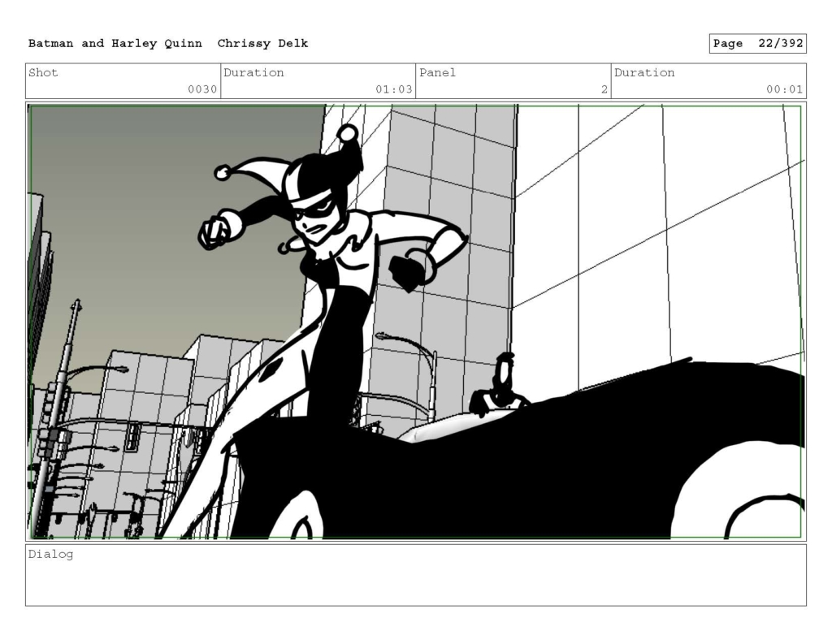This screenshot has height=644, width=832.
Task: Click the 'Dialog' label
Action: point(50,555)
